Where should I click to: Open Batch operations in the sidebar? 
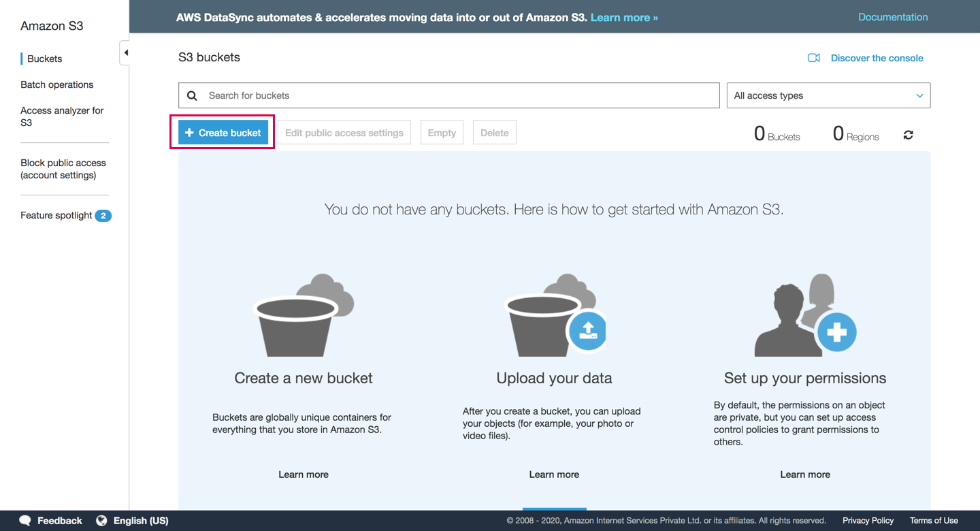(x=57, y=84)
